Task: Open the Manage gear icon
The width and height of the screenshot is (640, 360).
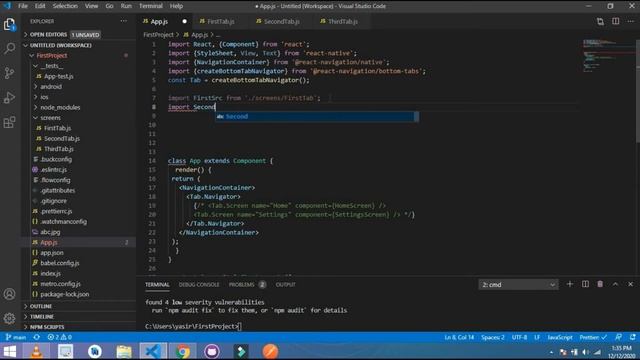Action: [9, 318]
